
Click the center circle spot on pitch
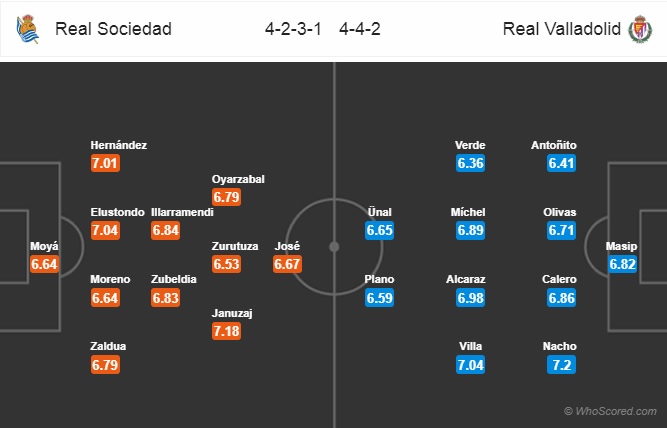[x=334, y=247]
